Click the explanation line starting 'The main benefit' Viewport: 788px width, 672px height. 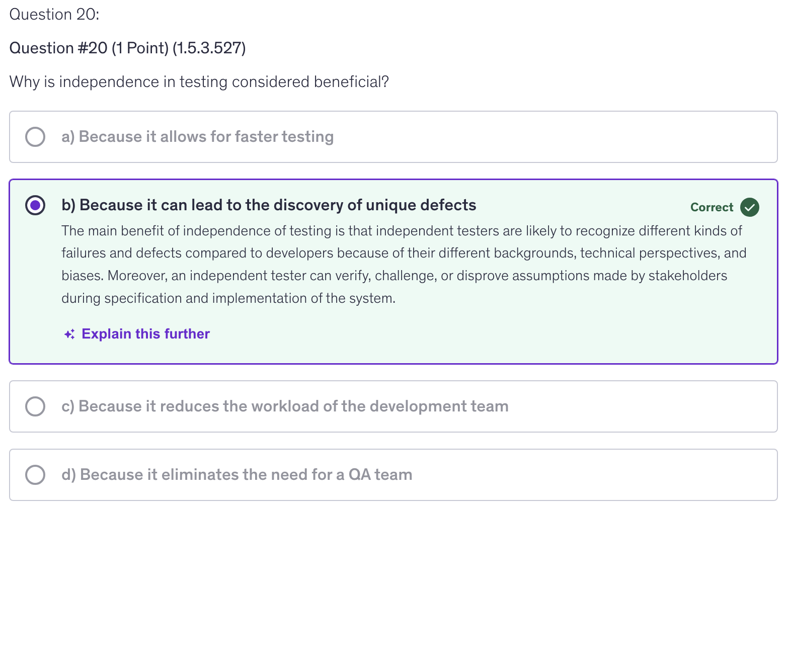402,231
